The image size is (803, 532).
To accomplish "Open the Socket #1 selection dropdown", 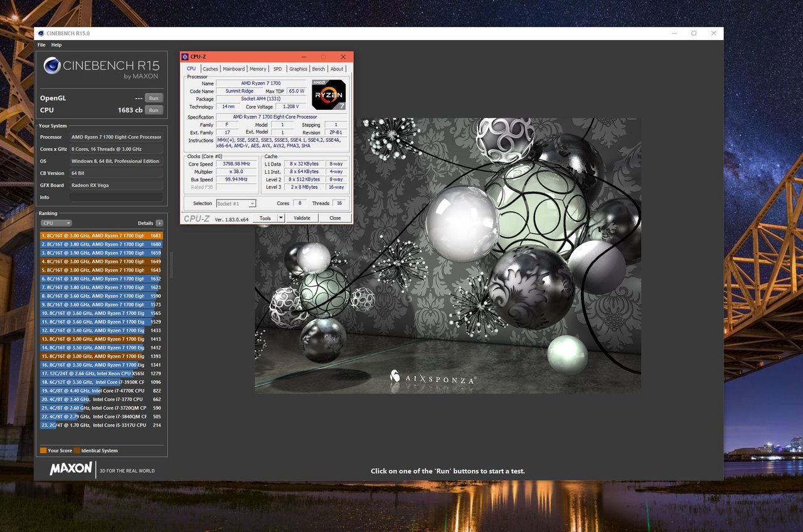I will coord(236,203).
